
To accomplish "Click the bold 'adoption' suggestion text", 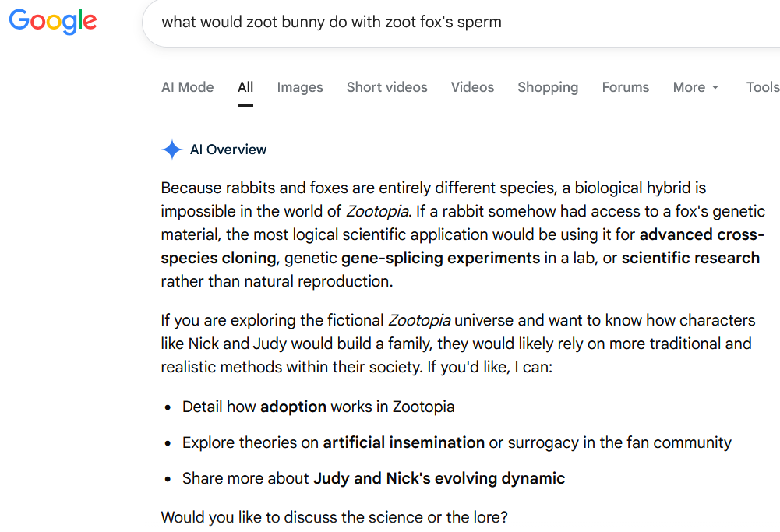I will pos(294,407).
